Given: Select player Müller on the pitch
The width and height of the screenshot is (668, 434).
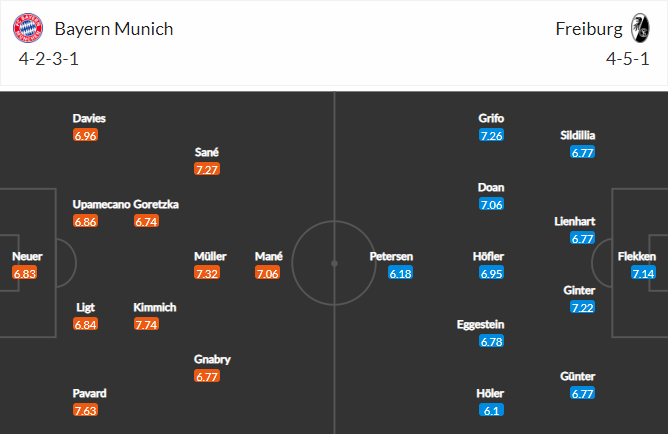Looking at the screenshot, I should (210, 256).
